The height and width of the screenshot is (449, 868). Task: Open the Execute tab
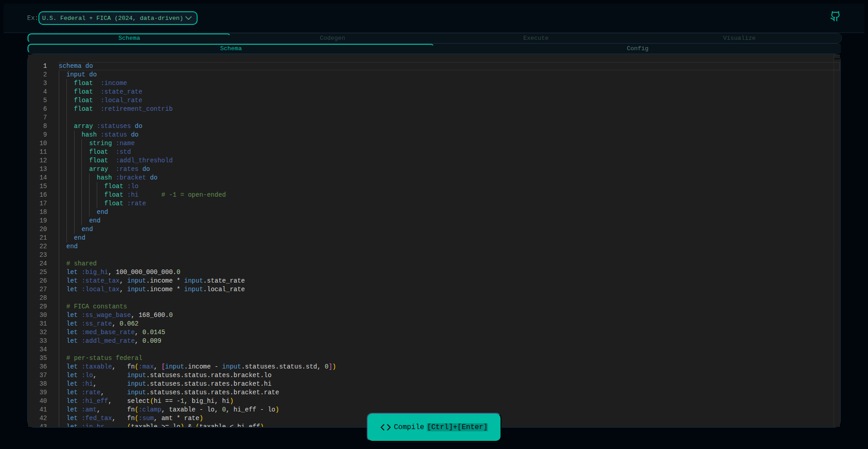point(536,38)
